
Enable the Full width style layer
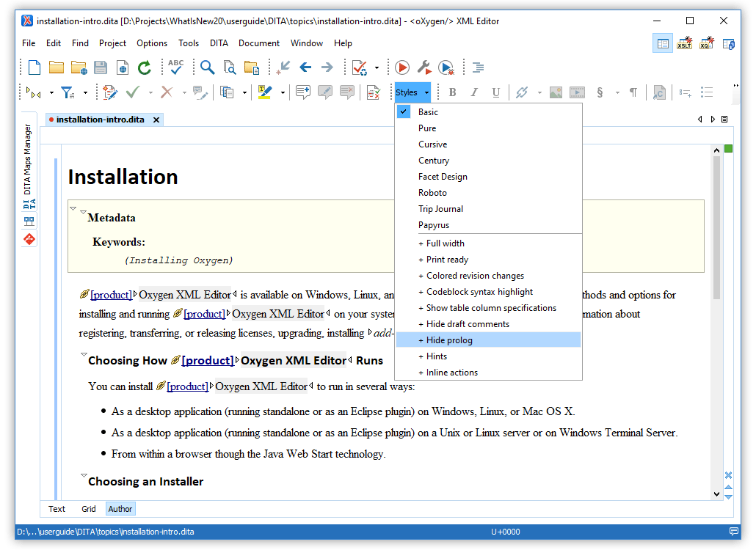tap(488, 243)
